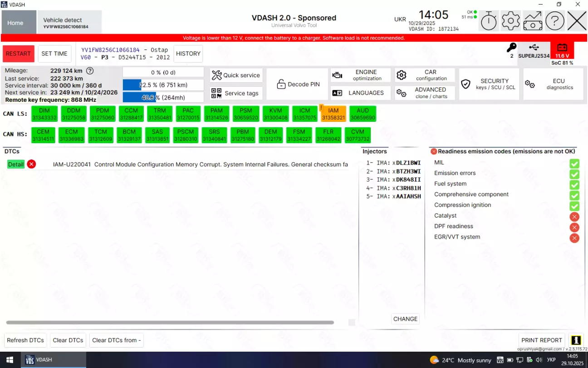The image size is (588, 368).
Task: Click the battery voltage 11.6 V indicator
Action: pos(562,51)
